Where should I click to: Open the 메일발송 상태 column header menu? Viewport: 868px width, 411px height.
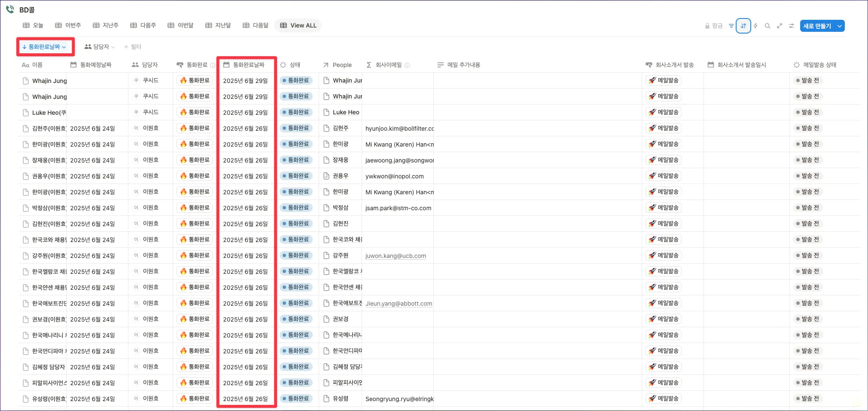coord(824,65)
